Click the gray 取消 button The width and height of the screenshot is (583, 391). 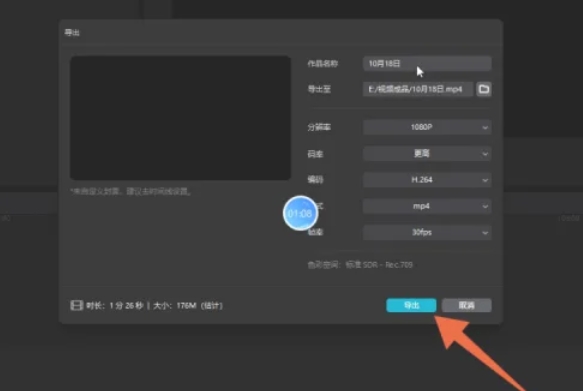click(x=467, y=305)
